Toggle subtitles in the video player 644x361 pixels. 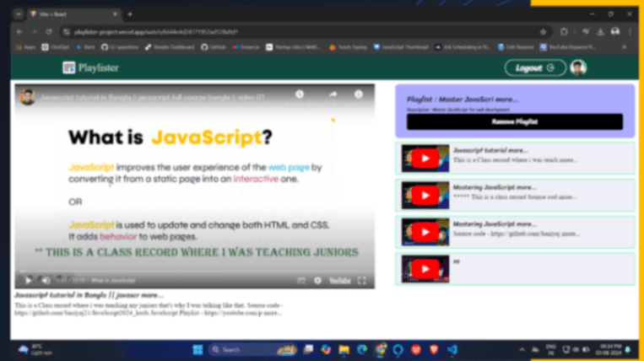(300, 280)
